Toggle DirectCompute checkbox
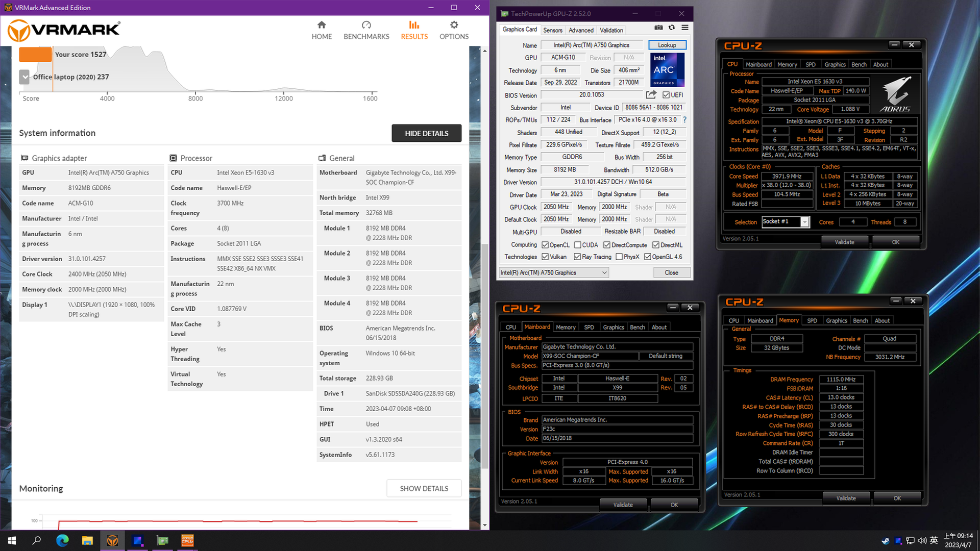This screenshot has height=551, width=980. point(606,245)
